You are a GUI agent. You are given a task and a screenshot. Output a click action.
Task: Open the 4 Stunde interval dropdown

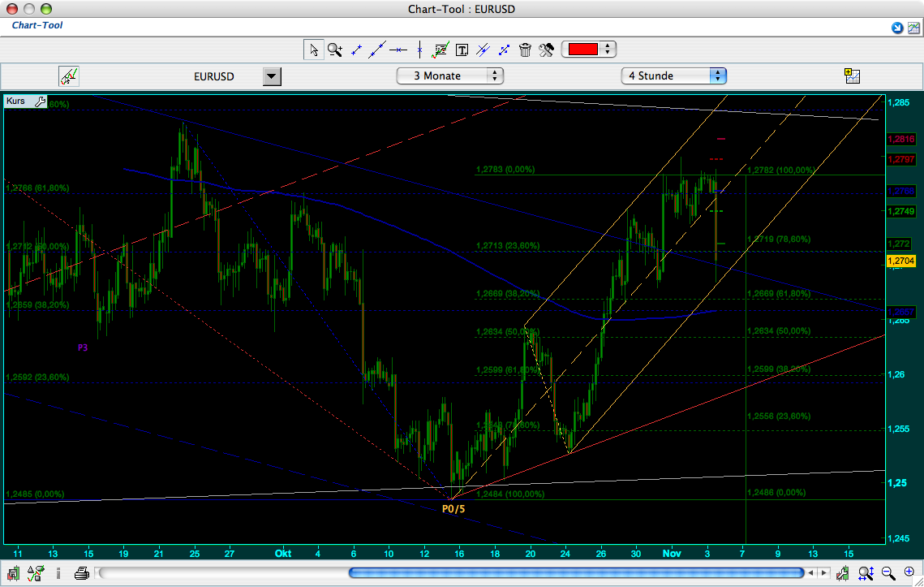click(673, 76)
